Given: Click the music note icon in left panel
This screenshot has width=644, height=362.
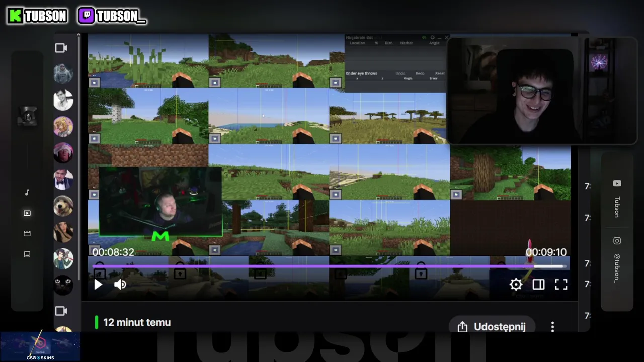Looking at the screenshot, I should (x=27, y=193).
